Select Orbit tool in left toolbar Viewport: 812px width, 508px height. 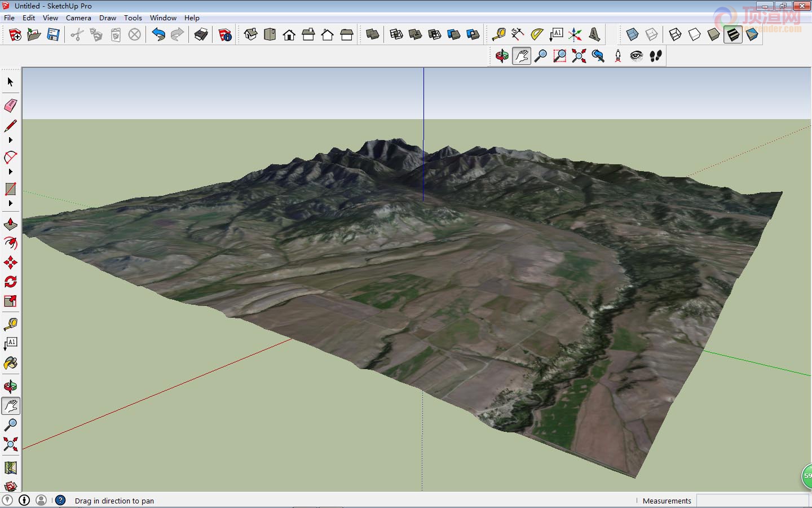[x=10, y=387]
